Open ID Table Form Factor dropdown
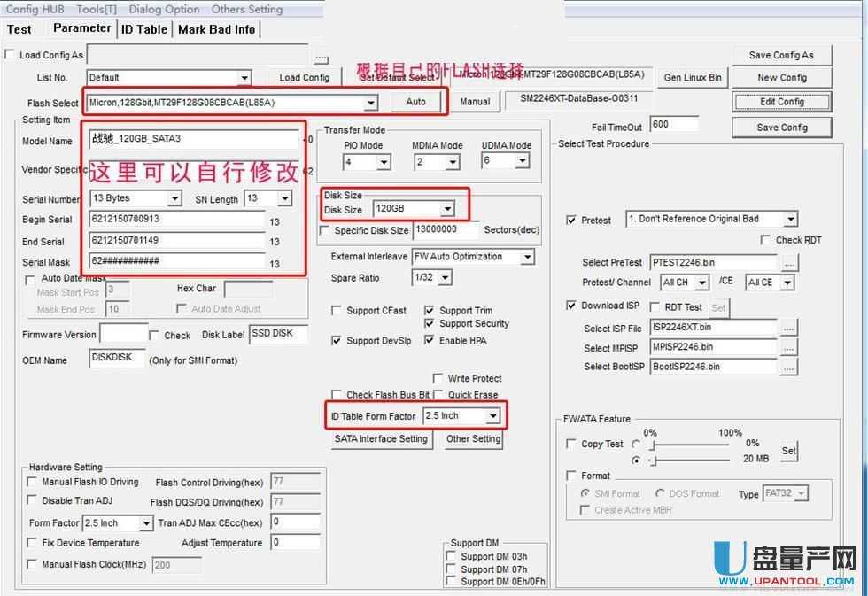868x596 pixels. coord(492,415)
